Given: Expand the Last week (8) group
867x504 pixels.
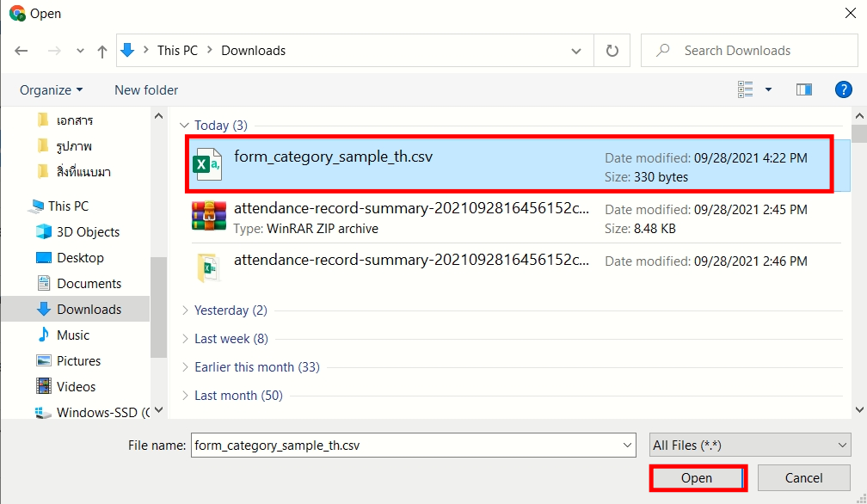Looking at the screenshot, I should pyautogui.click(x=231, y=339).
